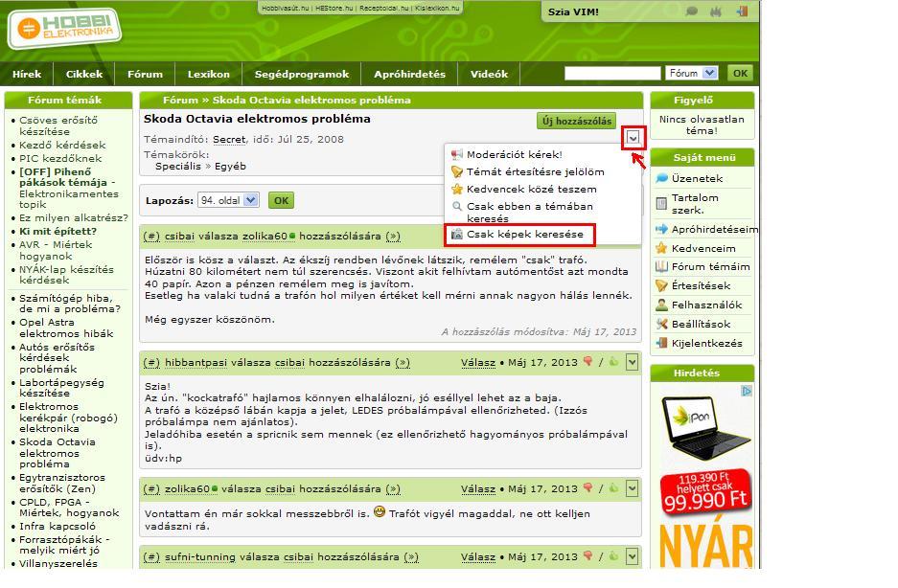Click the Üzenetek speech bubble icon
This screenshot has height=588, width=898.
coord(661,178)
